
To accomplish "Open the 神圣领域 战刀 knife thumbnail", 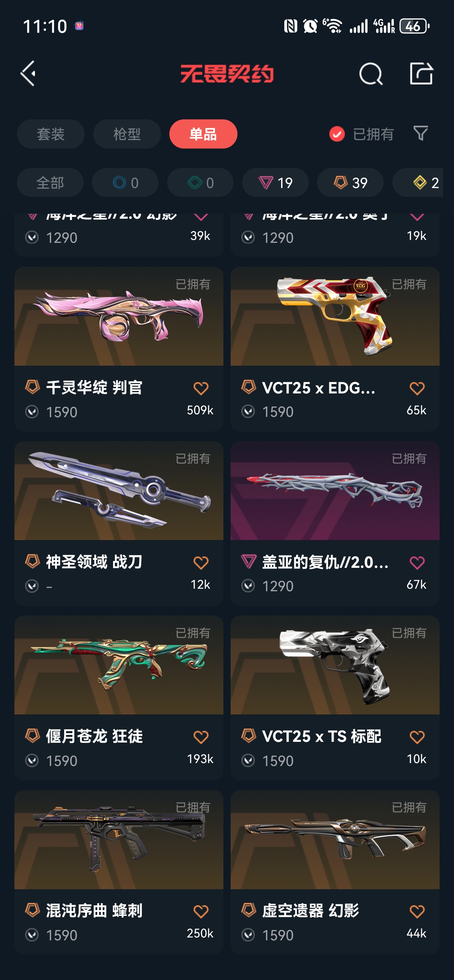I will (x=119, y=490).
